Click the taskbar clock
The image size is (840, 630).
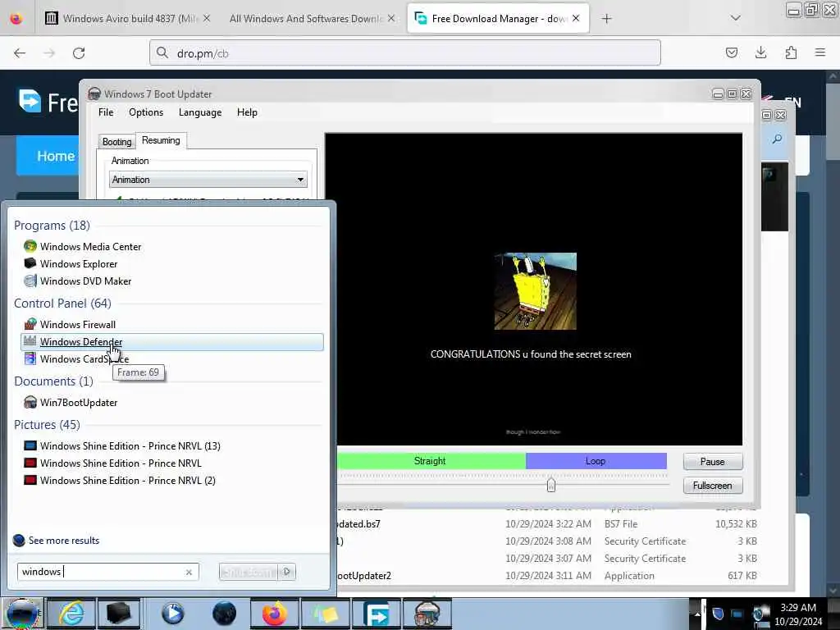click(x=797, y=614)
